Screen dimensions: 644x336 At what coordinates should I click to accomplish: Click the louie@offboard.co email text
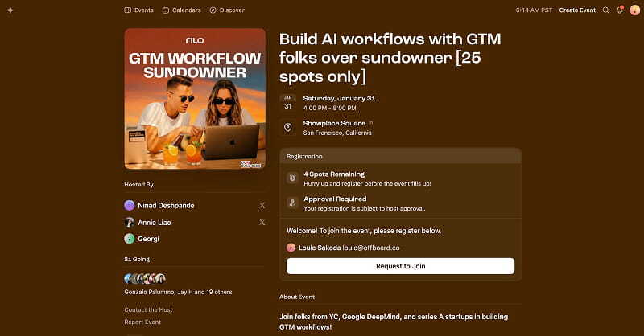371,248
